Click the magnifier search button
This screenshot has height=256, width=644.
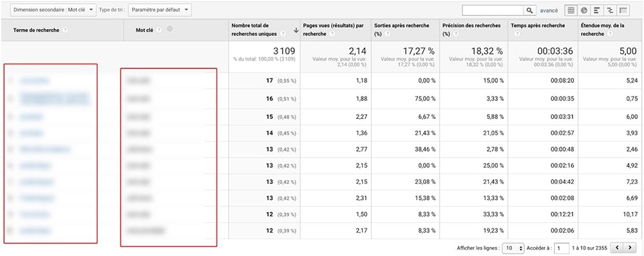[529, 10]
